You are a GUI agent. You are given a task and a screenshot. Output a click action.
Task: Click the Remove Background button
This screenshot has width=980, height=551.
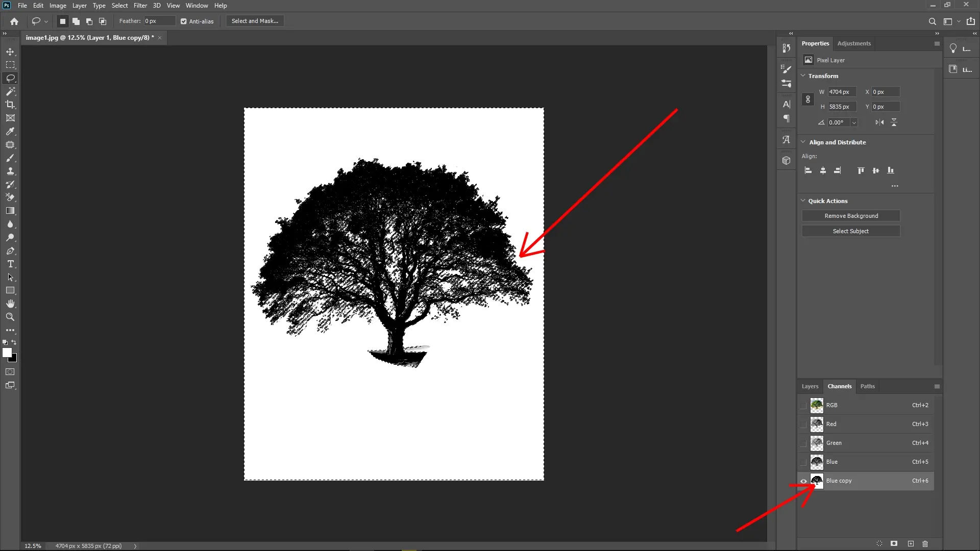pos(851,215)
